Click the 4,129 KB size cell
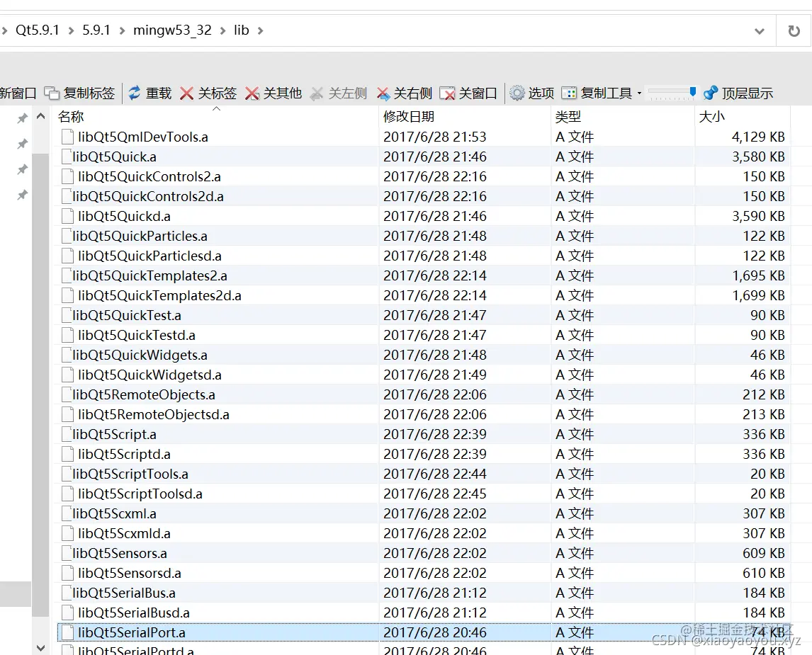 click(758, 137)
